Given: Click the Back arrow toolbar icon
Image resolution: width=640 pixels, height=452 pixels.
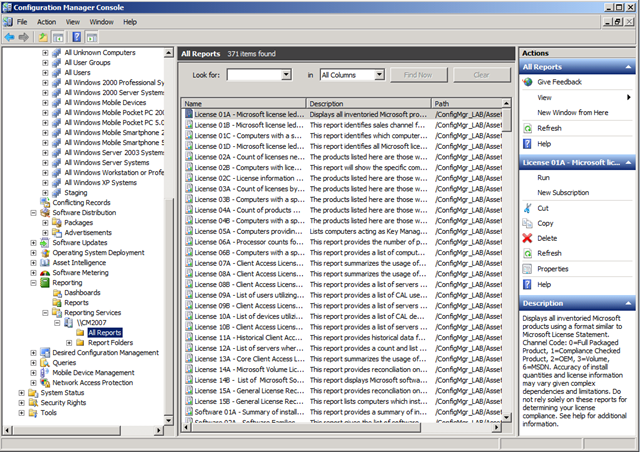Looking at the screenshot, I should click(x=9, y=38).
